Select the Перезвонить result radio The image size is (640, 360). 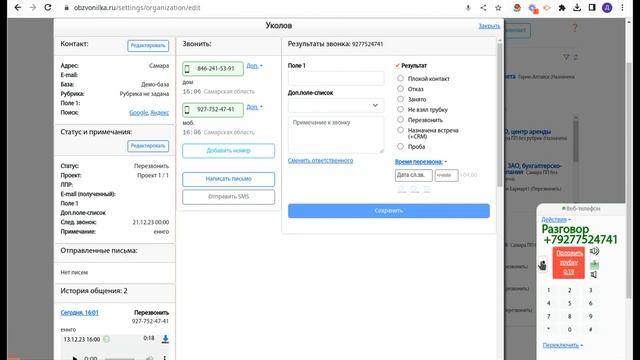point(400,120)
